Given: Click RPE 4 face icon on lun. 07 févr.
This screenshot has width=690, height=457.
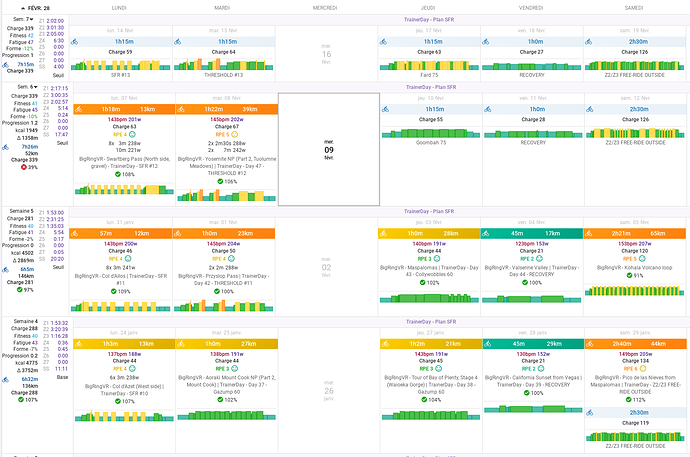Looking at the screenshot, I should tap(132, 135).
